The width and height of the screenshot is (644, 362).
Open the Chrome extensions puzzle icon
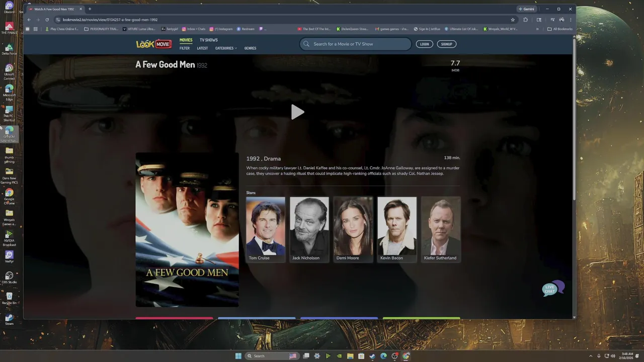pyautogui.click(x=525, y=20)
